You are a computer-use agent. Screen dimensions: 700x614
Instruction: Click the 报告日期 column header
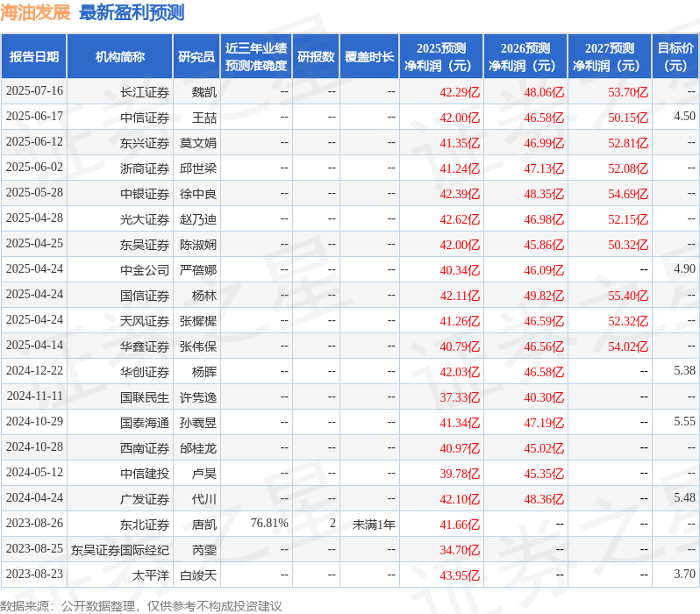click(34, 57)
